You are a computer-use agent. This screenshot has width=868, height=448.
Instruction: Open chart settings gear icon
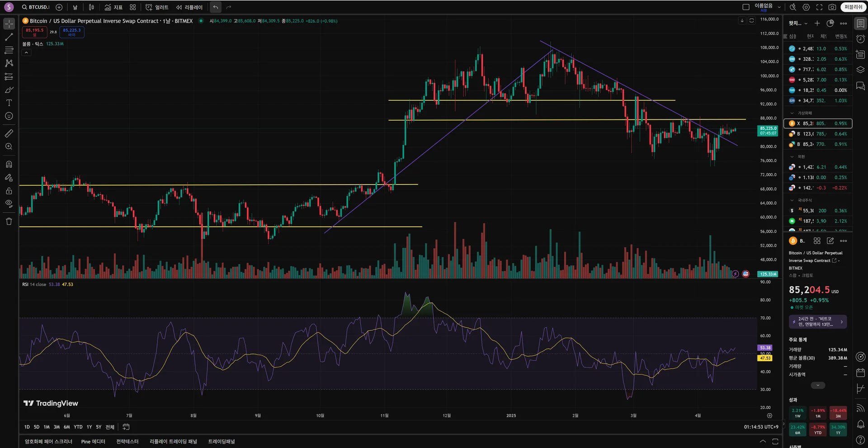point(806,7)
